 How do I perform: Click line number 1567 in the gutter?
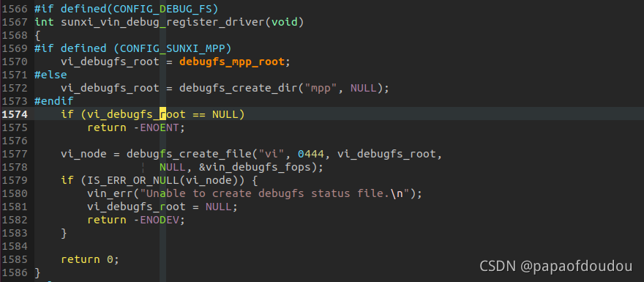[x=15, y=22]
